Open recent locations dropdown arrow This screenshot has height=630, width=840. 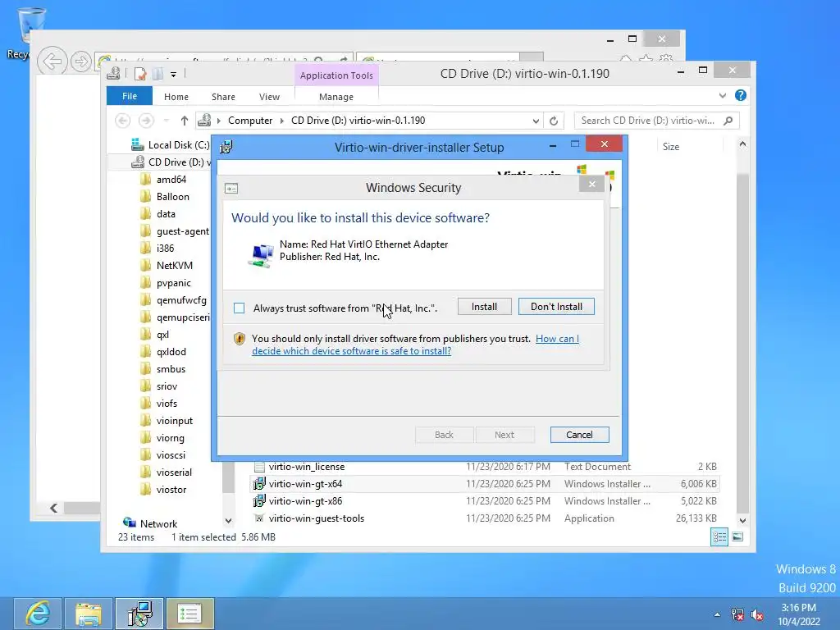166,121
